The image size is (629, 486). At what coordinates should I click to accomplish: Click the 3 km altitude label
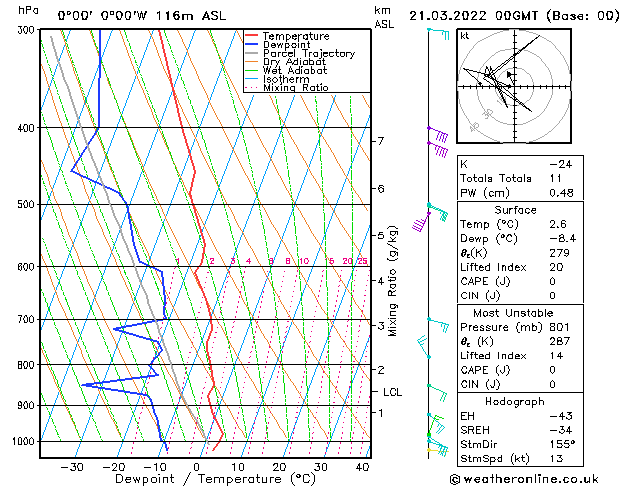380,326
